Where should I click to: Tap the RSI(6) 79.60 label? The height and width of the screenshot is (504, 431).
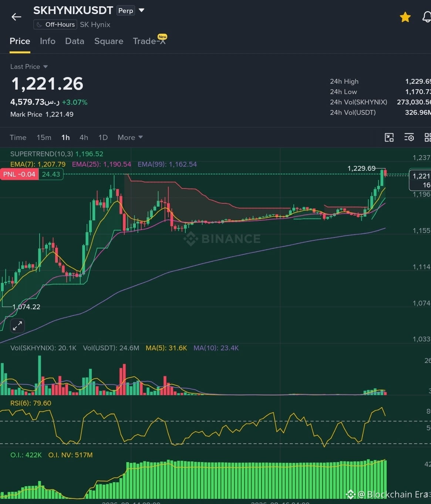(31, 403)
